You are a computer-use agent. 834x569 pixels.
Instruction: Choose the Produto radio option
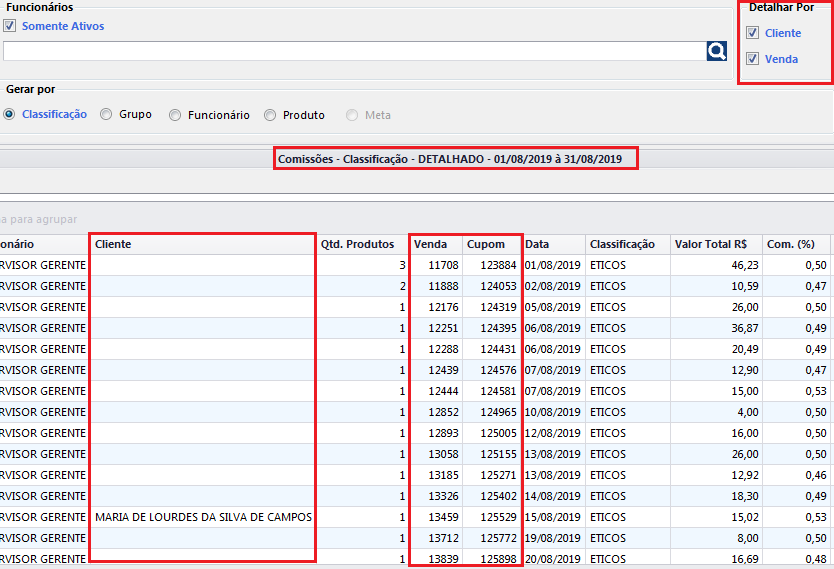pyautogui.click(x=270, y=115)
